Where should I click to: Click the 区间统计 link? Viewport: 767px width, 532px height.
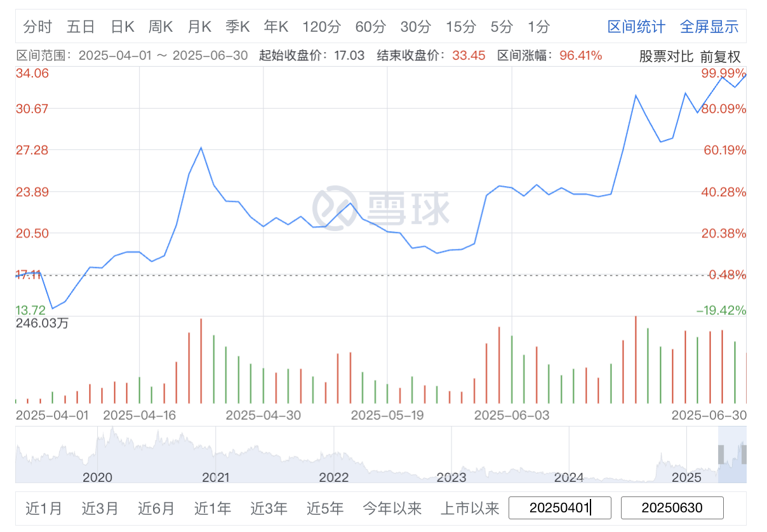coord(636,27)
